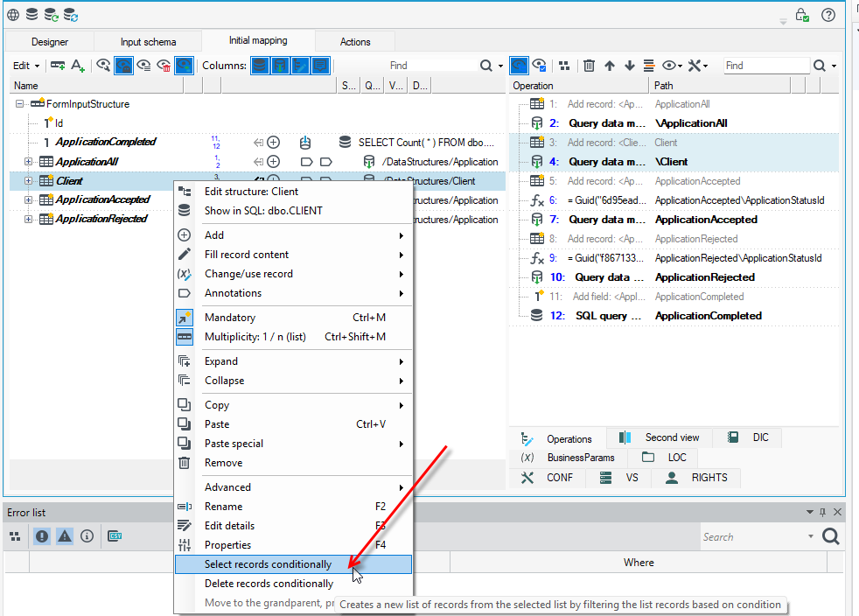
Task: Click the magnifier icon beside the Error list Search box
Action: tap(830, 536)
